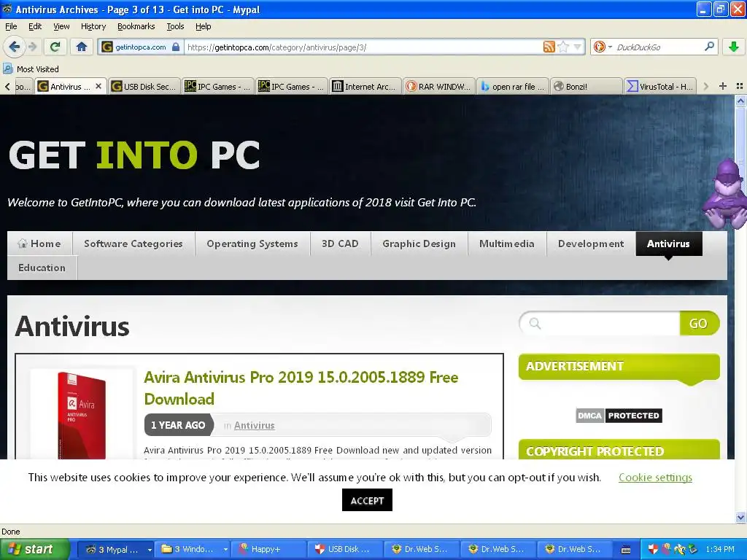Screen dimensions: 747x560
Task: Open the browser Home page icon
Action: 82,47
